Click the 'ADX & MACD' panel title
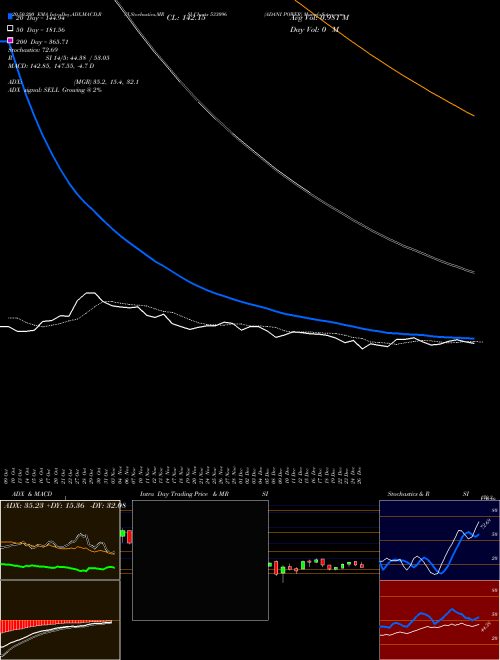This screenshot has width=500, height=660. [32, 494]
